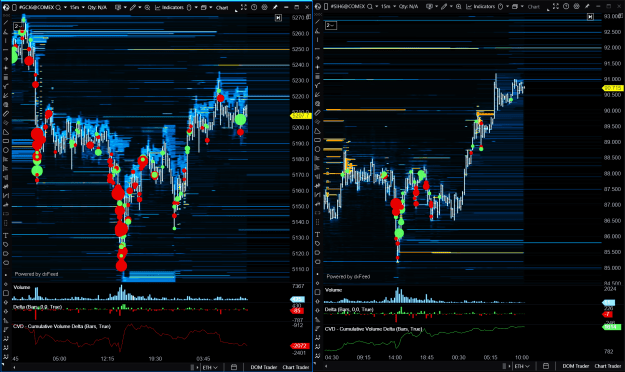The image size is (625, 372).
Task: Click Indicators button in left chart toolbar
Action: point(170,7)
